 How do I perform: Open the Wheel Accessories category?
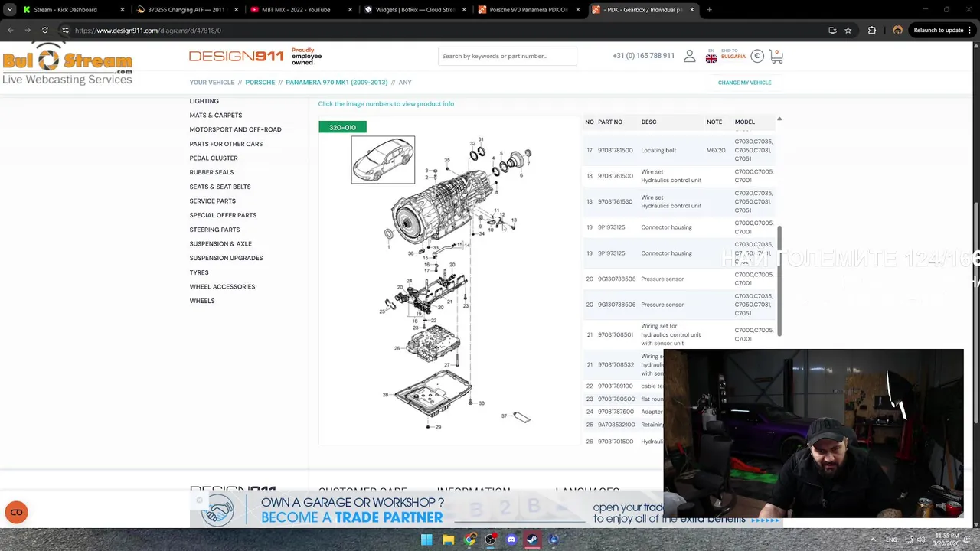coord(222,287)
